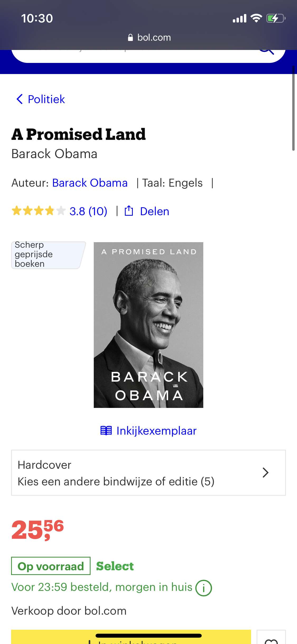Tap the Delen share link
The width and height of the screenshot is (297, 644).
(x=154, y=211)
